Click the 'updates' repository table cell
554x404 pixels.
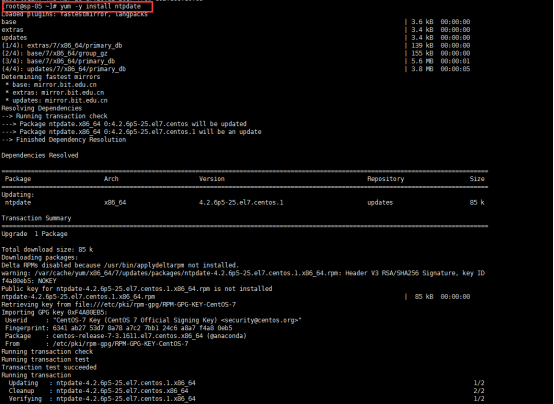tap(380, 203)
